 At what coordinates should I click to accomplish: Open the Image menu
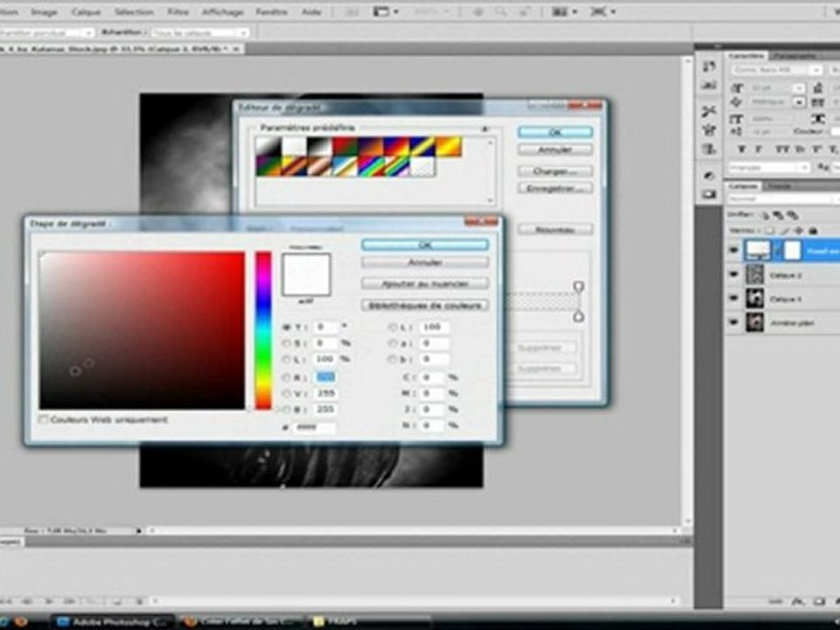(x=45, y=11)
